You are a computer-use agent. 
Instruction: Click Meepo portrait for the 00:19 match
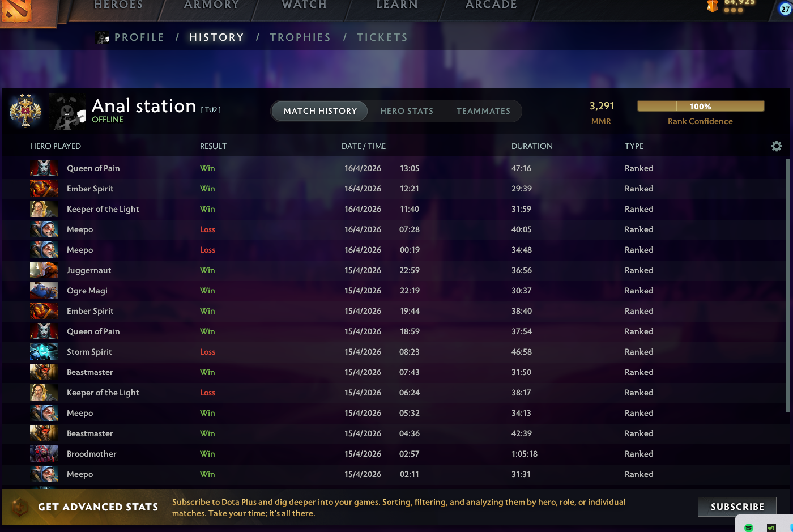tap(44, 250)
